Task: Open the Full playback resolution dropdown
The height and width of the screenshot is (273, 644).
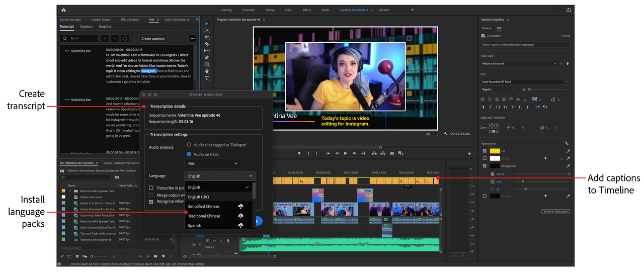Action: pyautogui.click(x=431, y=134)
